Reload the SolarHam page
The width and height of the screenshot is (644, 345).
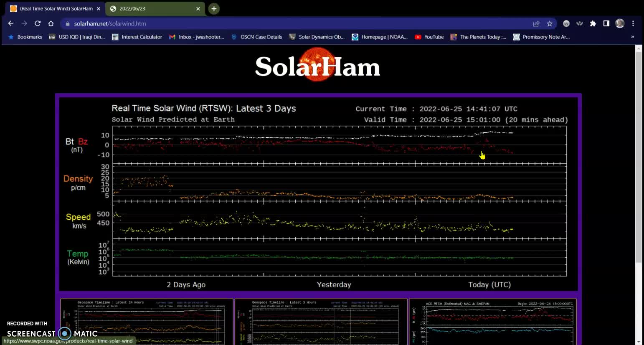tap(38, 23)
